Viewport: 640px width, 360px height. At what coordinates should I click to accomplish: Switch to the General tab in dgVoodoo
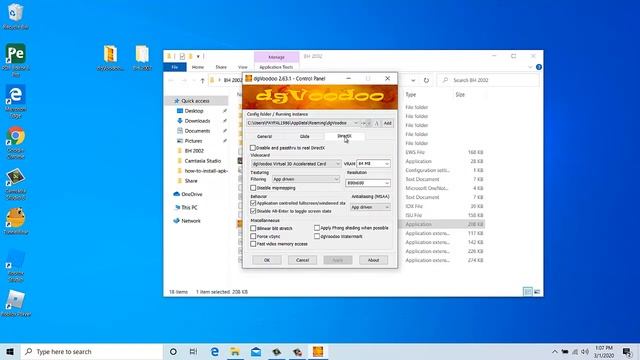point(264,136)
